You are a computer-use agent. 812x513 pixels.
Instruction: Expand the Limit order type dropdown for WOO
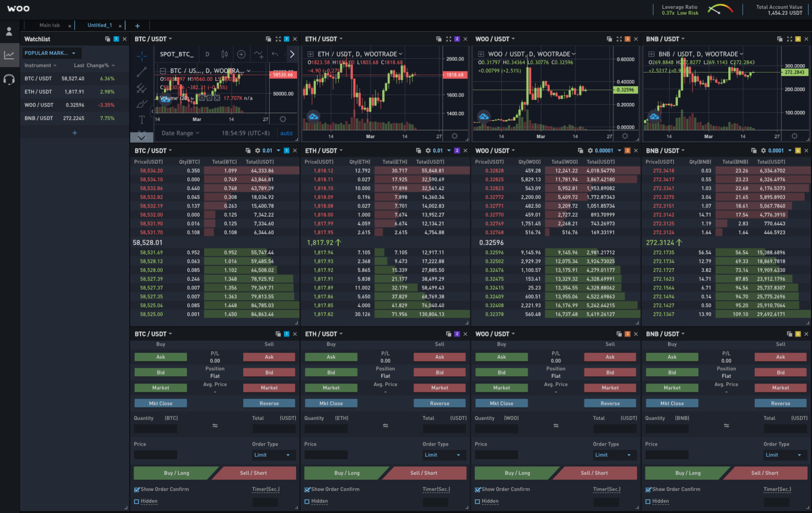click(612, 455)
